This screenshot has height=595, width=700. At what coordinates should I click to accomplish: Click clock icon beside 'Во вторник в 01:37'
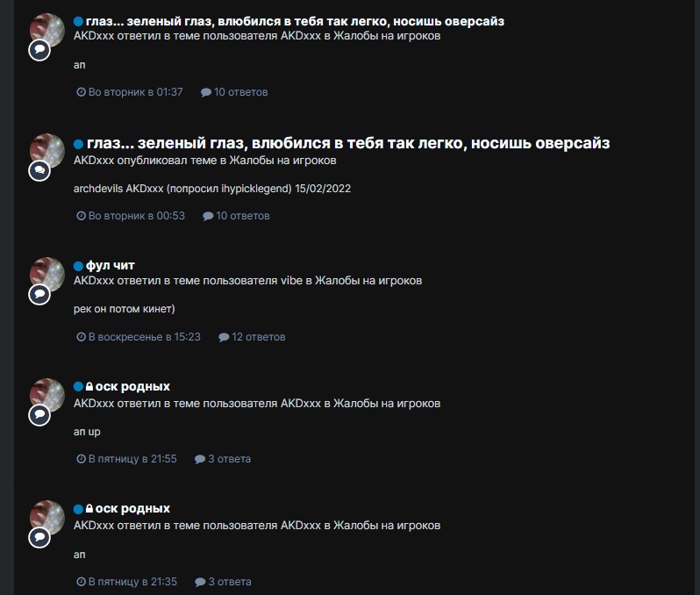pyautogui.click(x=81, y=92)
